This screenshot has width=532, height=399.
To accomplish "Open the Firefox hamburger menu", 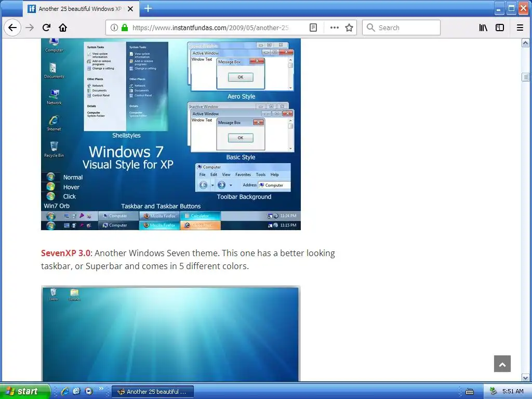I will [x=520, y=28].
